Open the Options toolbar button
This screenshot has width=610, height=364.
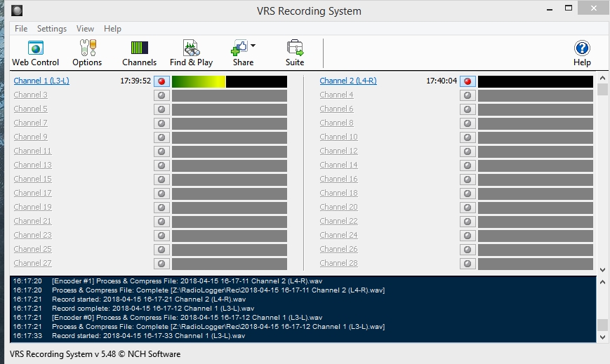click(x=87, y=53)
